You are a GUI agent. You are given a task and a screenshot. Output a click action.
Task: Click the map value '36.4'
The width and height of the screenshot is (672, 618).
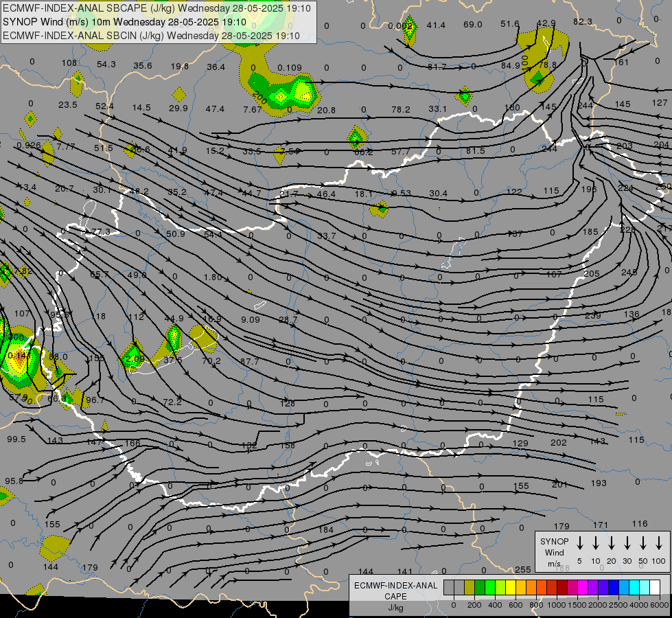[x=216, y=67]
